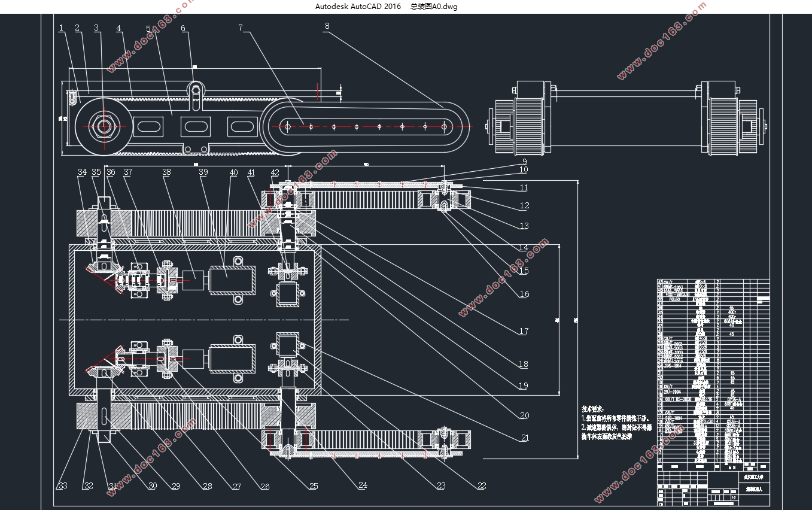Click technical requirement line starting with 1.

tap(615, 418)
